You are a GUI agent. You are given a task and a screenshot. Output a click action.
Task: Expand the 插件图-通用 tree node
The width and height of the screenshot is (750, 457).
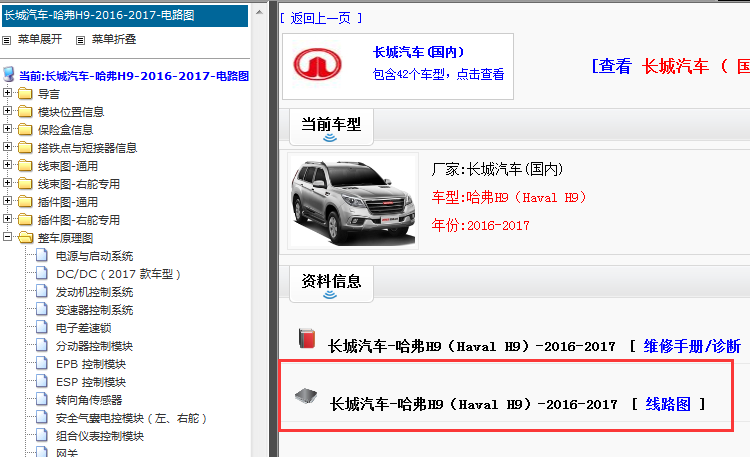pyautogui.click(x=7, y=201)
